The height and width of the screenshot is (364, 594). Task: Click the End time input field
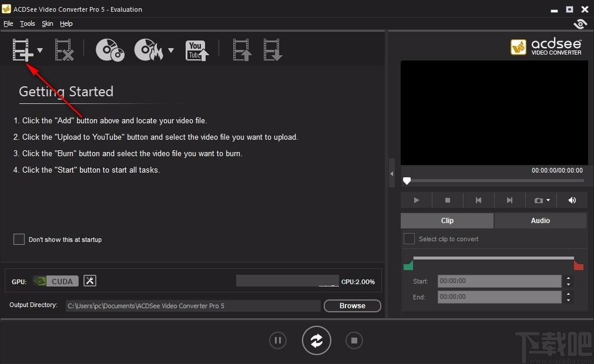click(x=499, y=297)
